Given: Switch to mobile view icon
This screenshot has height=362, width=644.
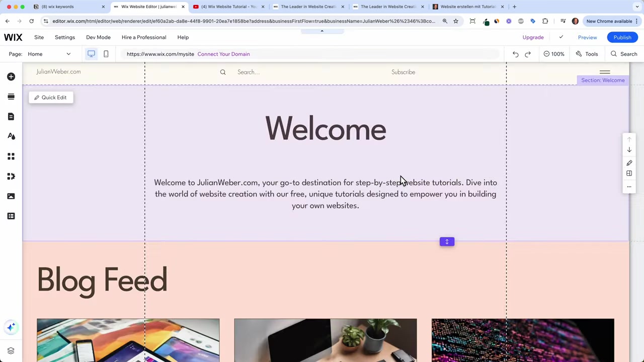Looking at the screenshot, I should (x=106, y=54).
